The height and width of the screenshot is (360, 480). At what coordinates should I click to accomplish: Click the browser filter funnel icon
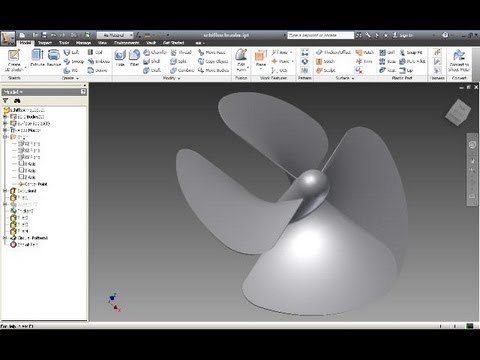point(6,100)
